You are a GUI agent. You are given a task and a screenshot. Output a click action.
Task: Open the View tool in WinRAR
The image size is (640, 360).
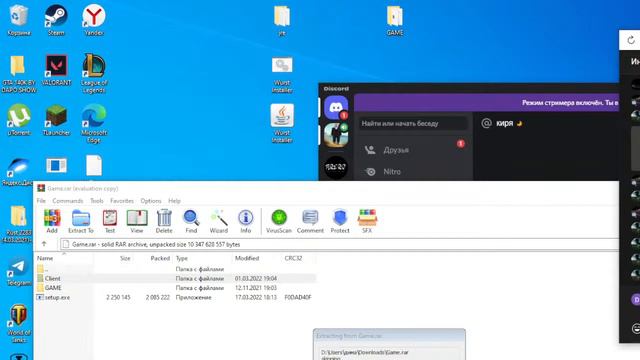pos(137,221)
